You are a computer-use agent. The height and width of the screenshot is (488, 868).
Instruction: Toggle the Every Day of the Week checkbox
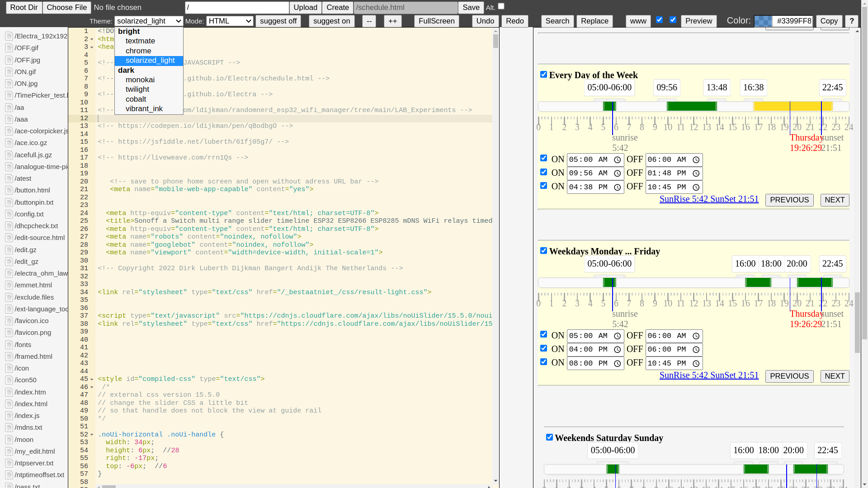543,75
